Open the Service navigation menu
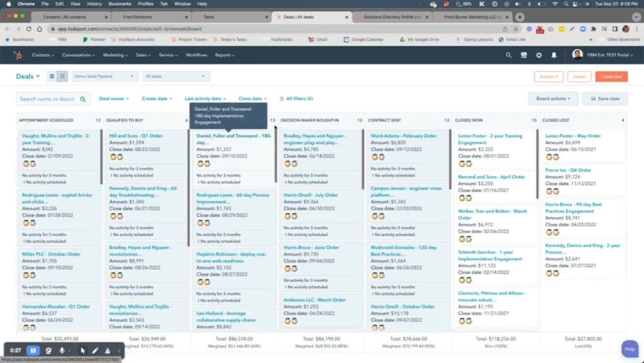The width and height of the screenshot is (644, 363). pyautogui.click(x=168, y=55)
